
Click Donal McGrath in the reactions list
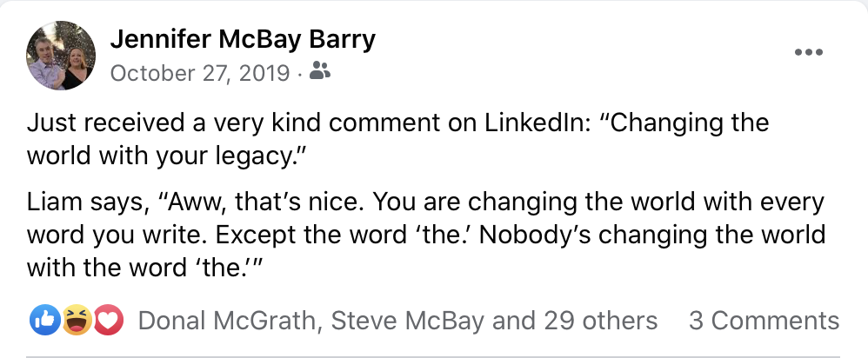[224, 322]
